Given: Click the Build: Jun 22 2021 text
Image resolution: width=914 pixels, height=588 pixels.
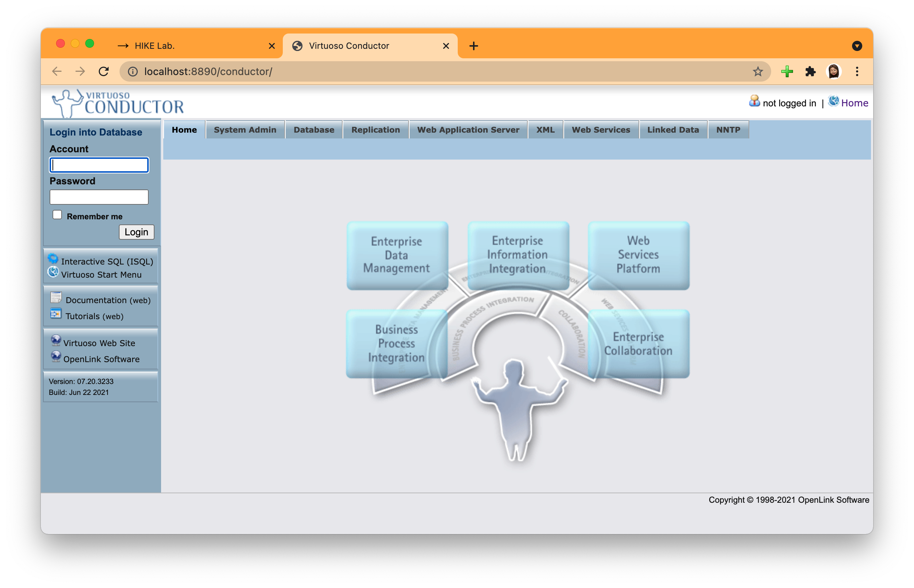Looking at the screenshot, I should tap(79, 392).
